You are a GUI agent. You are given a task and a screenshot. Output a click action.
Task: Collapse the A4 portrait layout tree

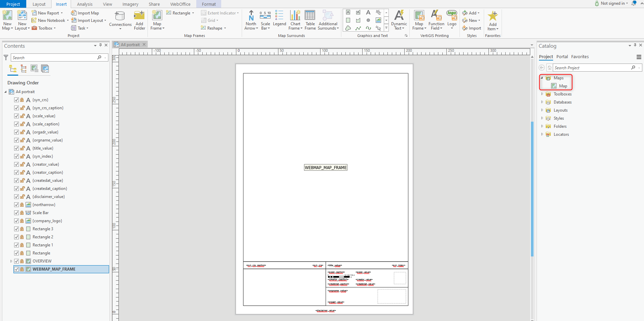[x=5, y=92]
